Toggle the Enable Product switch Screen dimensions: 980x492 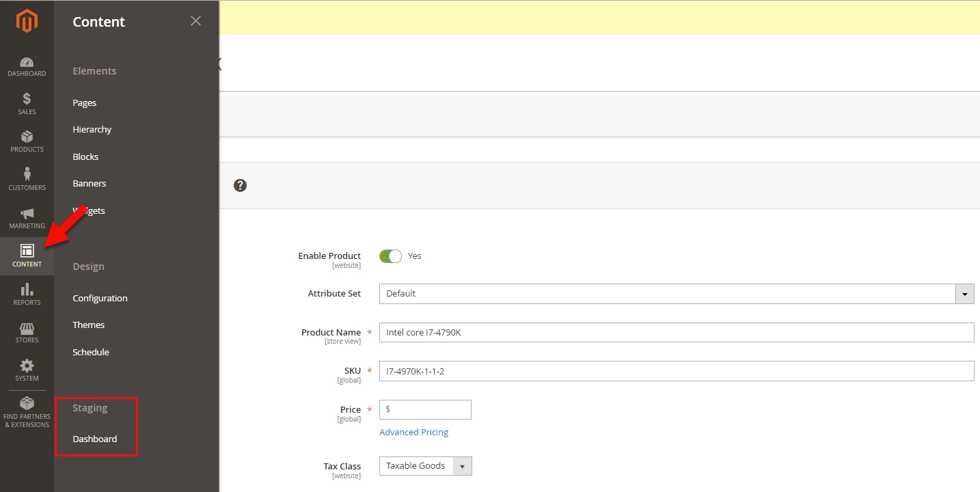390,256
